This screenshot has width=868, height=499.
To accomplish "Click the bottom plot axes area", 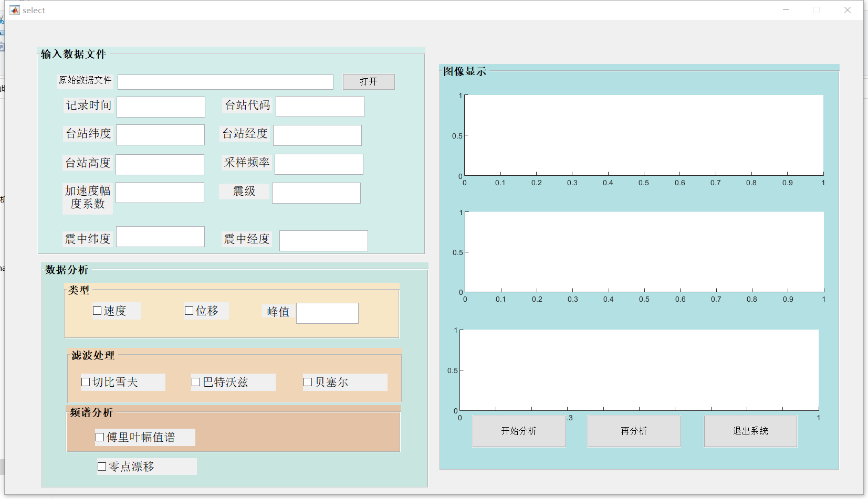I will pyautogui.click(x=639, y=370).
